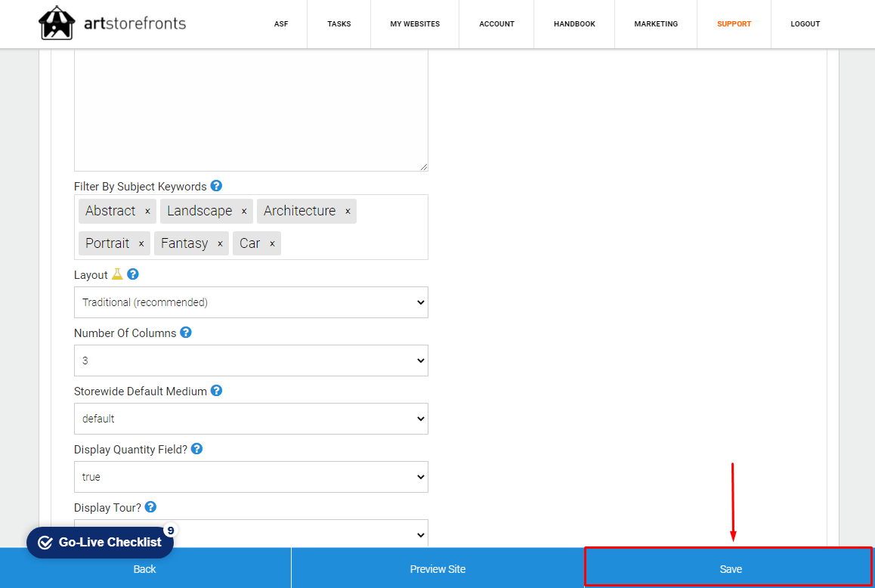
Task: Click the Layout help question mark icon
Action: (133, 274)
